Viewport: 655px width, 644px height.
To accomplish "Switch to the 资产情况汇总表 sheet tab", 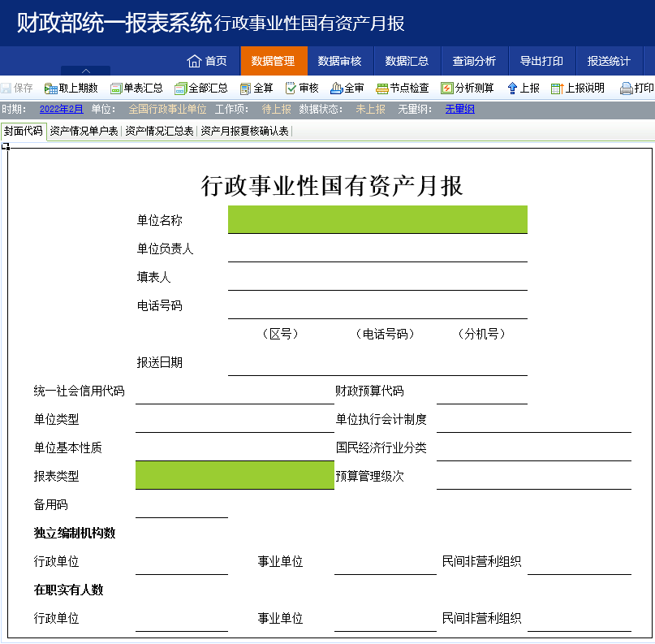I will coord(160,132).
